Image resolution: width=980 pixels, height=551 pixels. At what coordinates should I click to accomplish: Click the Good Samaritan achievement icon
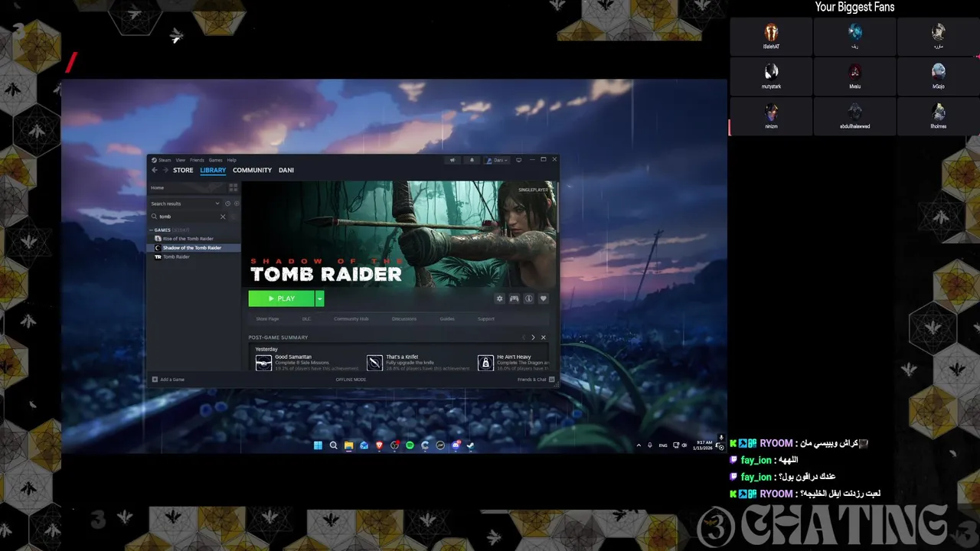(263, 363)
